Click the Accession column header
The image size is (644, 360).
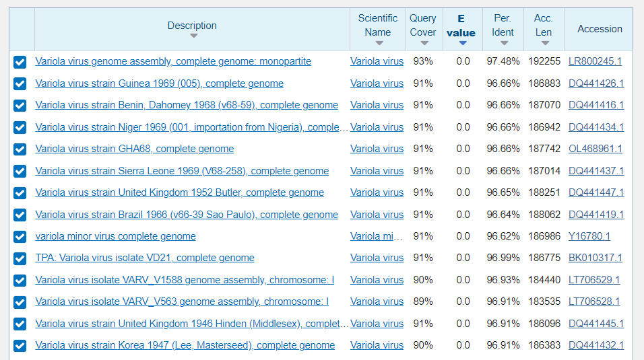point(600,29)
